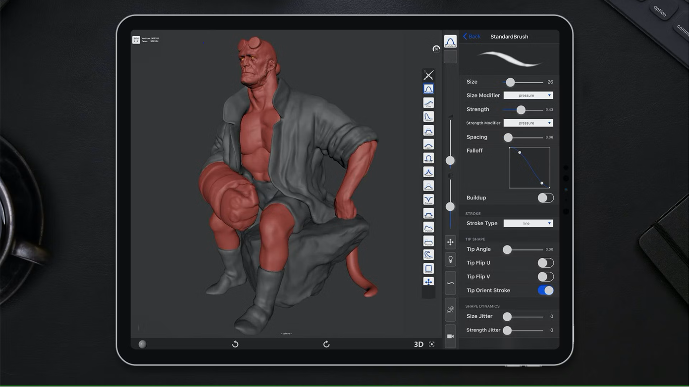The image size is (690, 387).
Task: Tap the redo arrow in bottom bar
Action: pyautogui.click(x=326, y=344)
